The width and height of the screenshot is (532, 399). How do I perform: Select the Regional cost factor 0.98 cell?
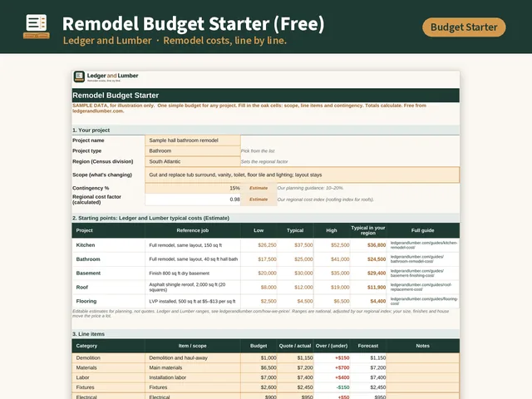[193, 199]
